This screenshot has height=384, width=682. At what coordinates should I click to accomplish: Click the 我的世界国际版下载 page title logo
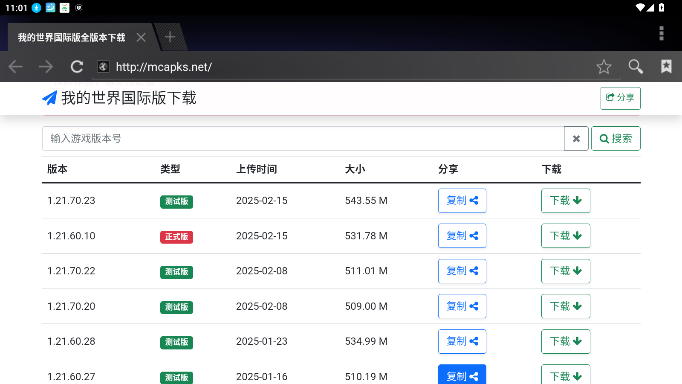[x=119, y=98]
